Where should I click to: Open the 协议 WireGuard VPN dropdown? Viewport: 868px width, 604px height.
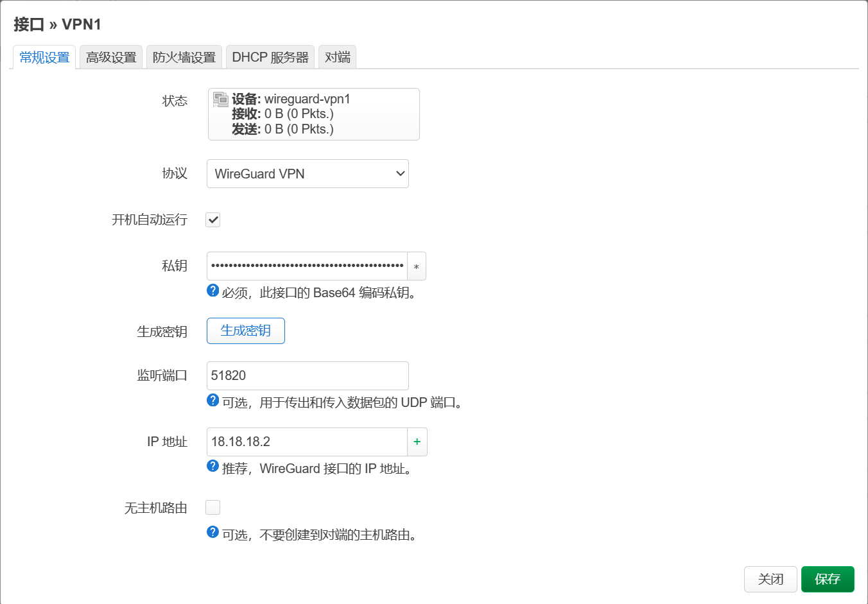point(308,174)
